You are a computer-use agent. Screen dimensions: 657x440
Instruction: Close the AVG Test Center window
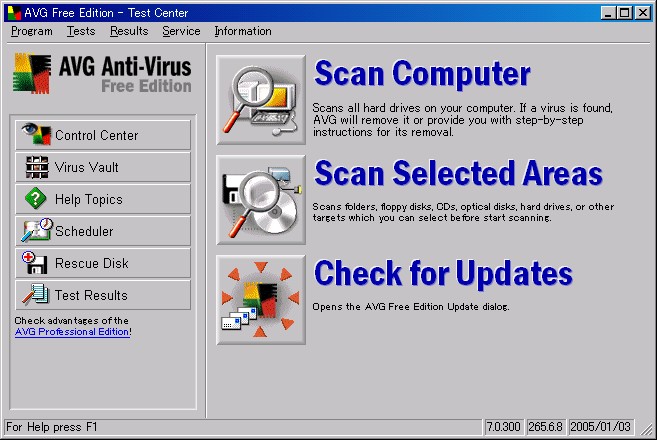coord(643,13)
